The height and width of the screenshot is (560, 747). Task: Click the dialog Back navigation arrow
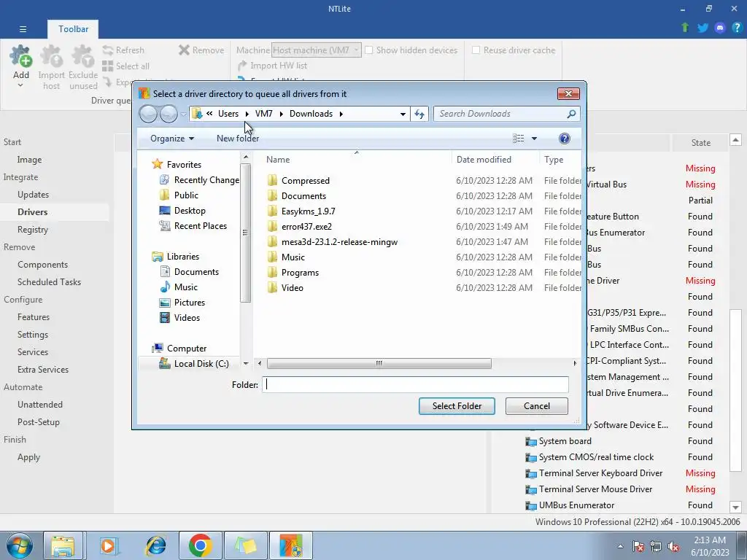pos(148,114)
